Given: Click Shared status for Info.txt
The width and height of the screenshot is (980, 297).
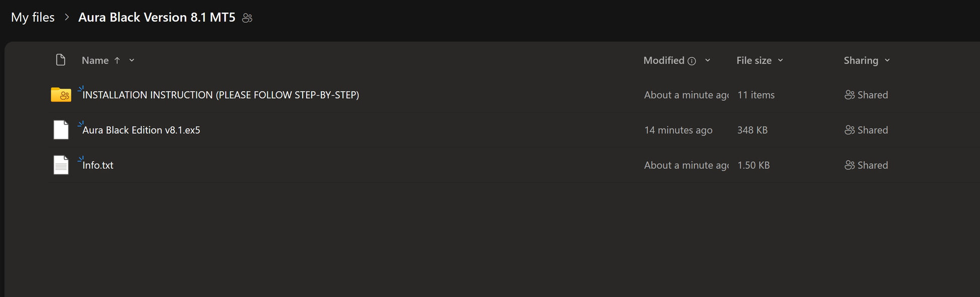Looking at the screenshot, I should (x=866, y=165).
